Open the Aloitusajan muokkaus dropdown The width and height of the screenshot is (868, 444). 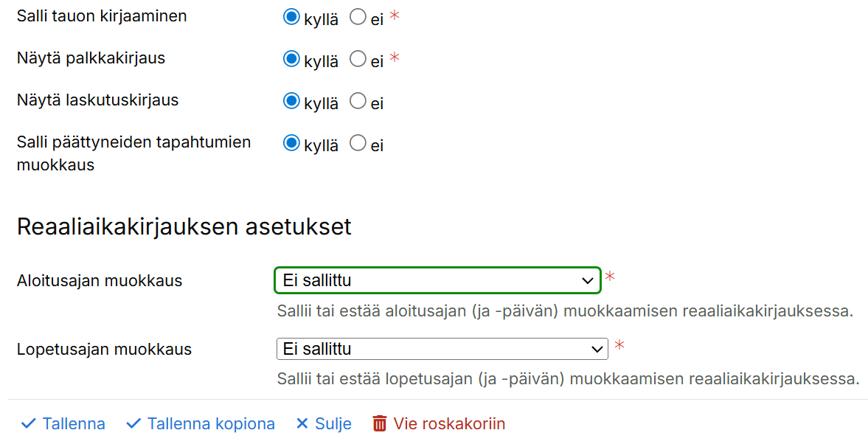[x=437, y=280]
